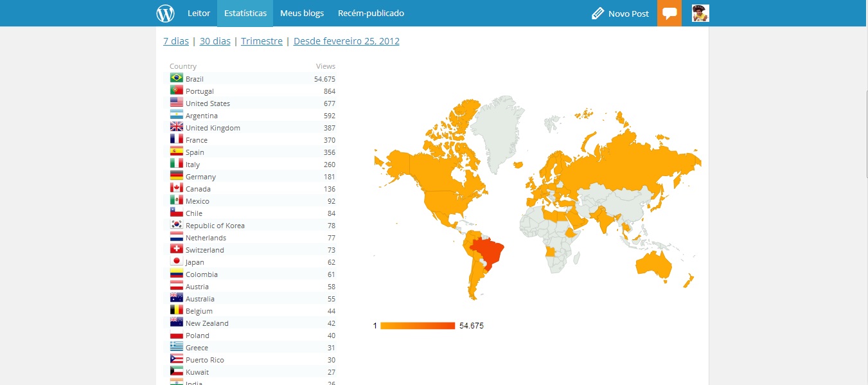Click the Brazil flag icon
868x385 pixels.
coord(177,78)
